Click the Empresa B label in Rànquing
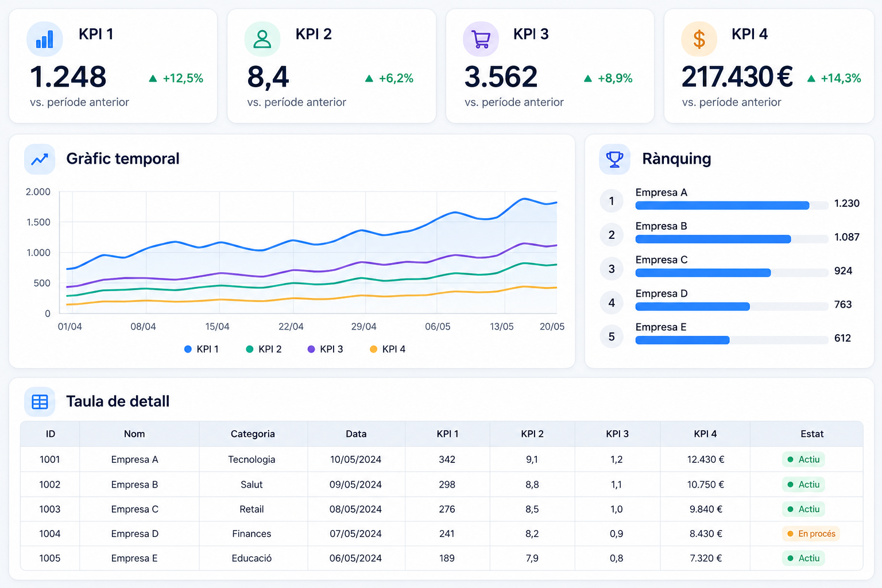 click(x=661, y=226)
